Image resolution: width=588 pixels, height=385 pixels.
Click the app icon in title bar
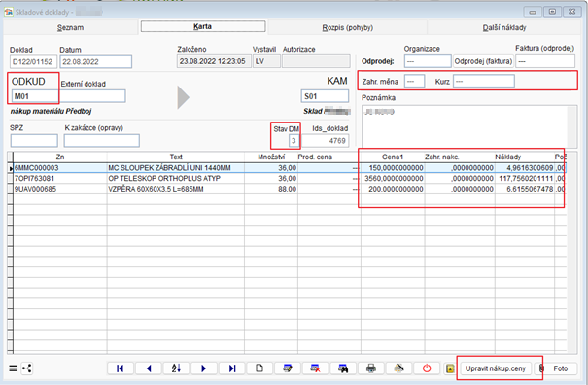pos(8,12)
